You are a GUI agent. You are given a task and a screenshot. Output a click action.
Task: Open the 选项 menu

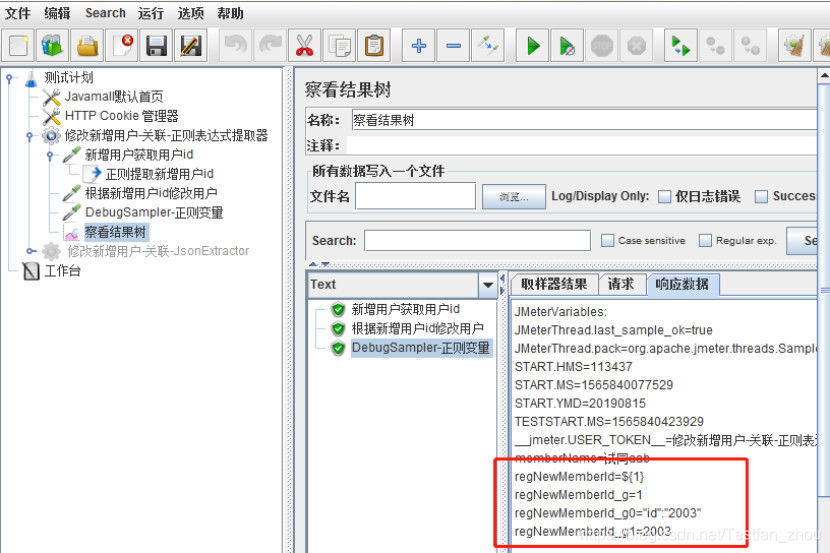[x=191, y=13]
